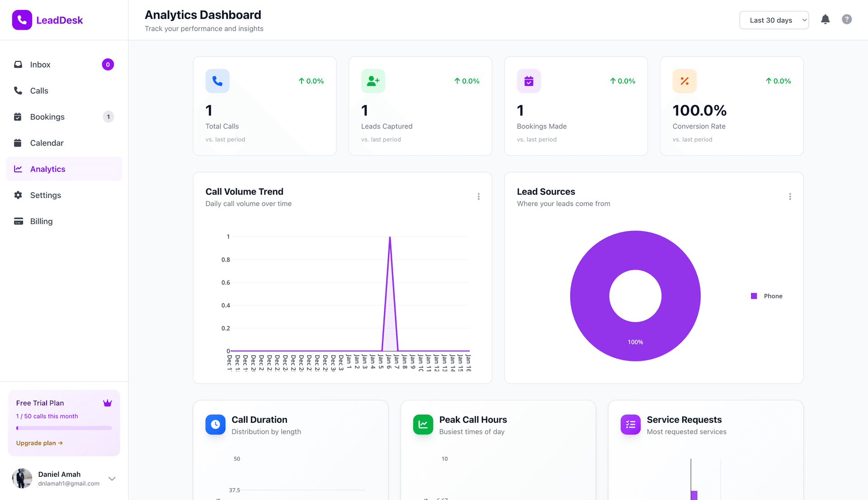Open the Last 30 days date filter
This screenshot has height=500, width=868.
pos(774,20)
